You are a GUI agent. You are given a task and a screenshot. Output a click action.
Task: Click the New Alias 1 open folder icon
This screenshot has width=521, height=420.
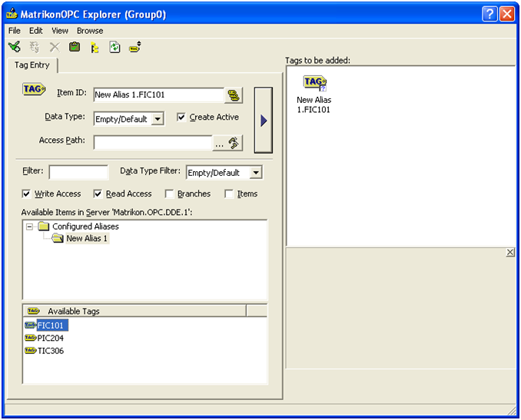coord(58,238)
